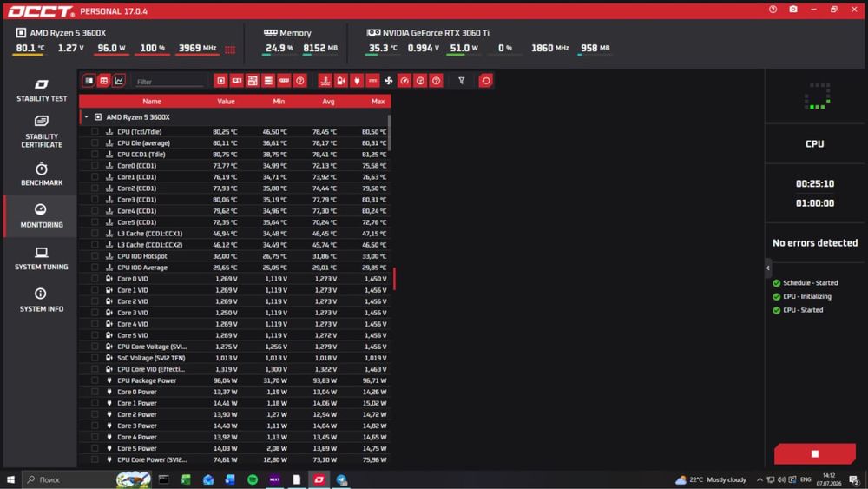868x489 pixels.
Task: Toggle the fan sensor filter icon
Action: [389, 81]
